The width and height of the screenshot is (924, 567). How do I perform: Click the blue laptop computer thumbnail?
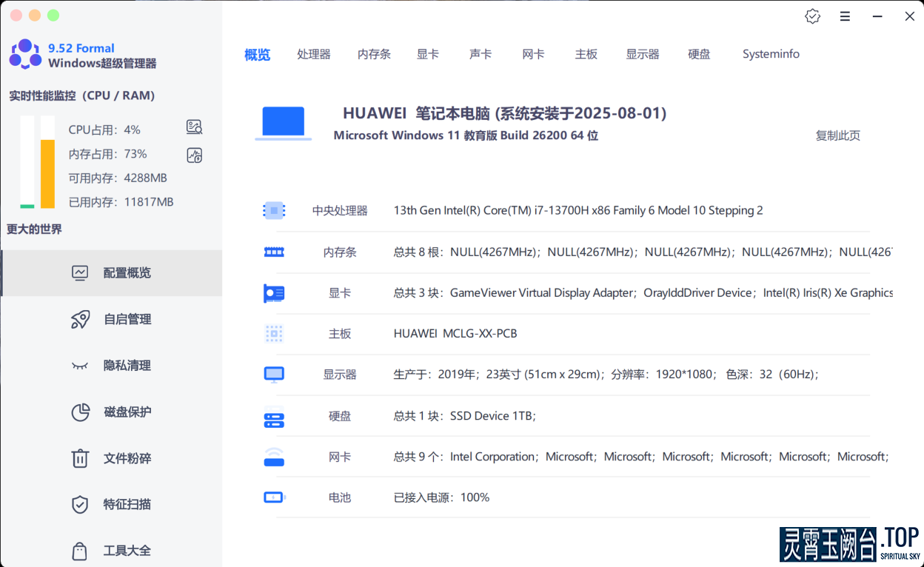284,122
